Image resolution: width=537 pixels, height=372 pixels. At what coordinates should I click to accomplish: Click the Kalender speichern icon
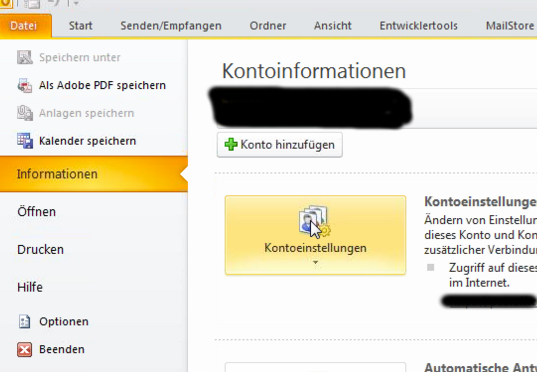coord(25,141)
